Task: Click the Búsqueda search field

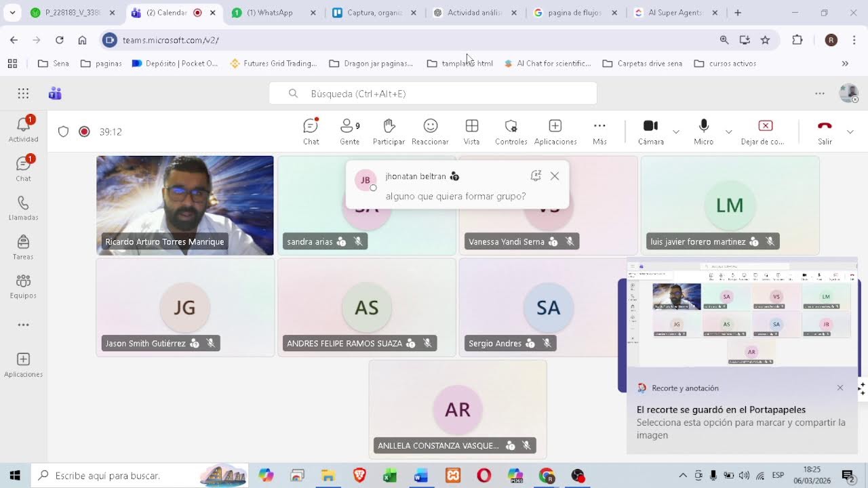Action: [433, 94]
